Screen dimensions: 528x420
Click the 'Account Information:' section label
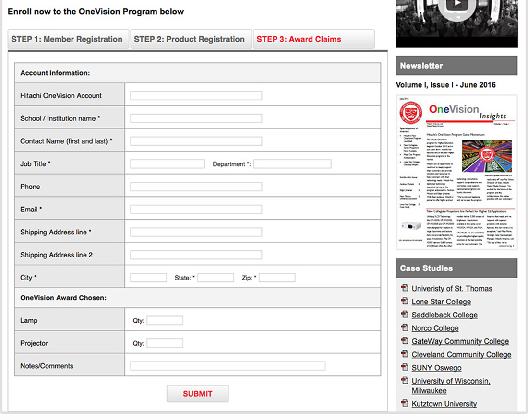click(55, 73)
